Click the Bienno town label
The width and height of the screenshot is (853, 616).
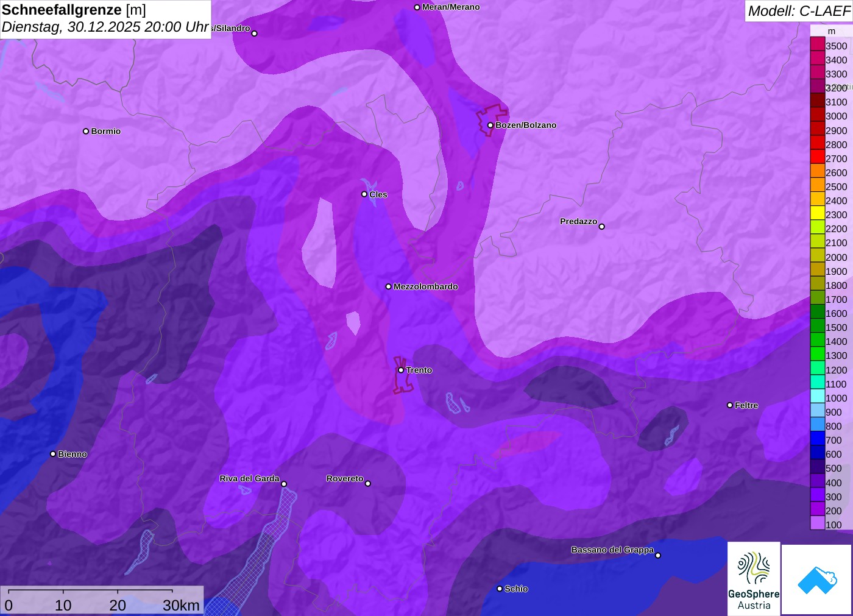73,454
